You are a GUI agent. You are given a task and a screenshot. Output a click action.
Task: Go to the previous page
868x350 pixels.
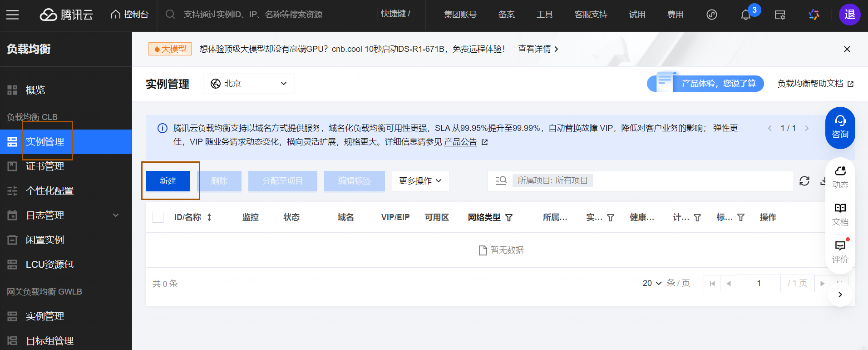pyautogui.click(x=729, y=284)
